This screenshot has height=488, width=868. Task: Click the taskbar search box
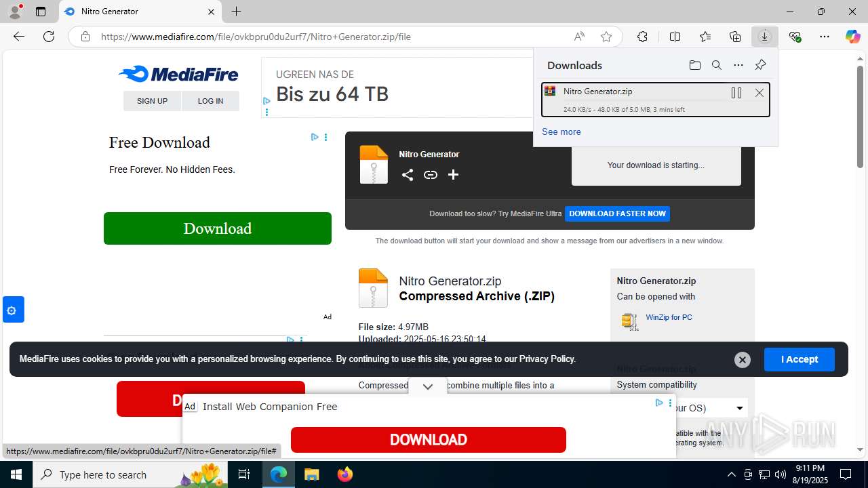point(130,474)
